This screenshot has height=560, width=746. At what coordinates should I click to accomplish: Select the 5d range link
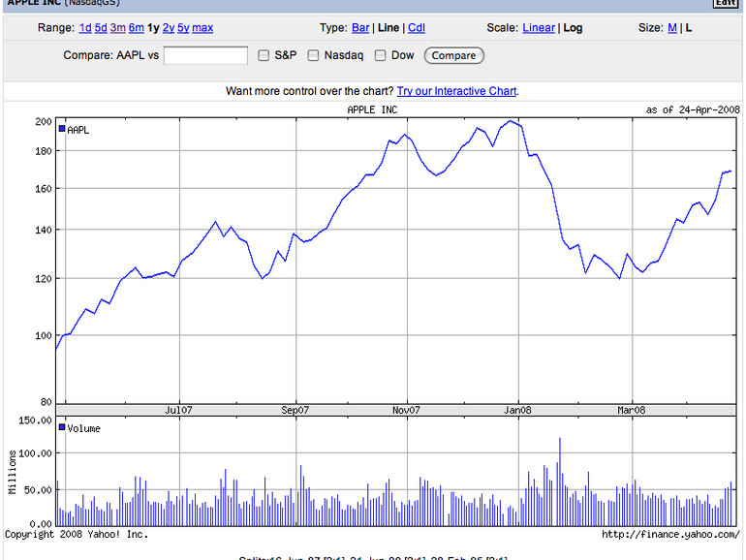click(101, 28)
